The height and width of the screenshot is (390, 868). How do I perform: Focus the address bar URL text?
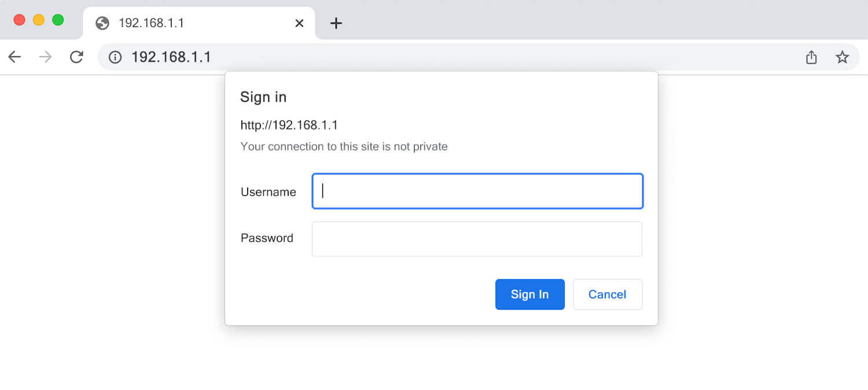[171, 57]
